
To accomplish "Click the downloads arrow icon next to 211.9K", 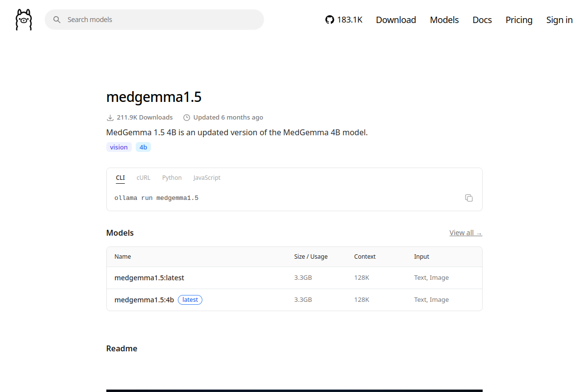I will coord(110,118).
